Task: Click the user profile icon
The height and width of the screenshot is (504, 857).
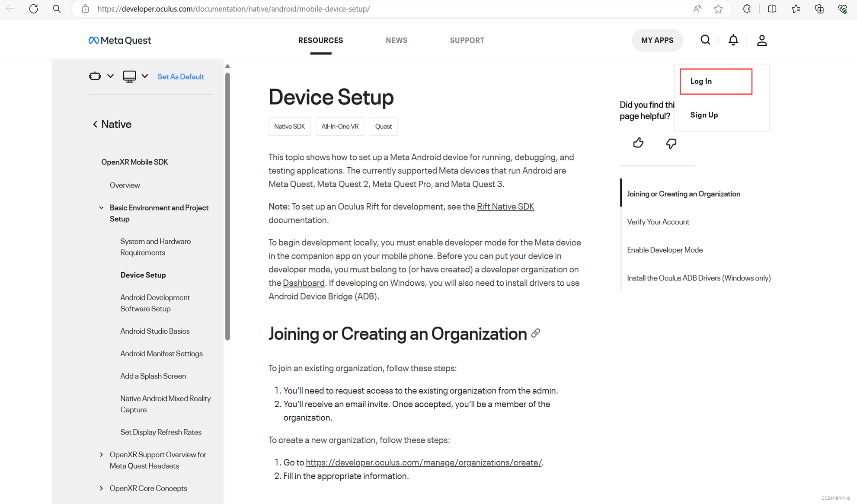Action: [x=761, y=40]
